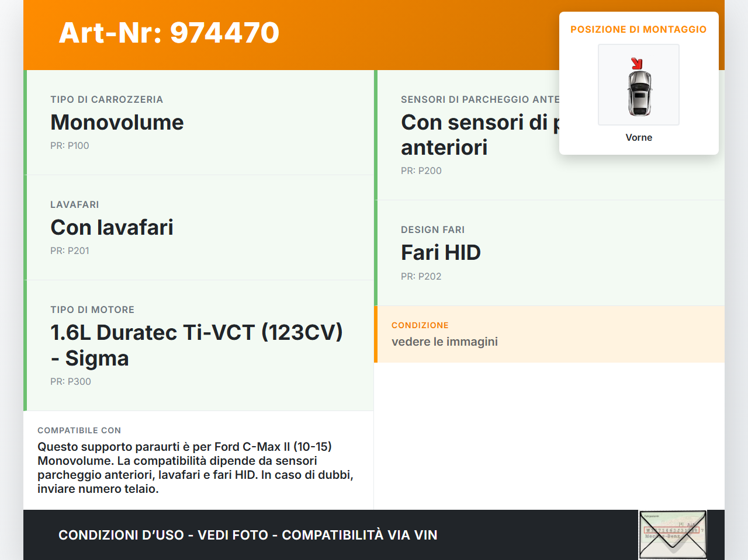Click 'vedere le immagini' condition text
Screen dimensions: 748x560
[x=445, y=342]
